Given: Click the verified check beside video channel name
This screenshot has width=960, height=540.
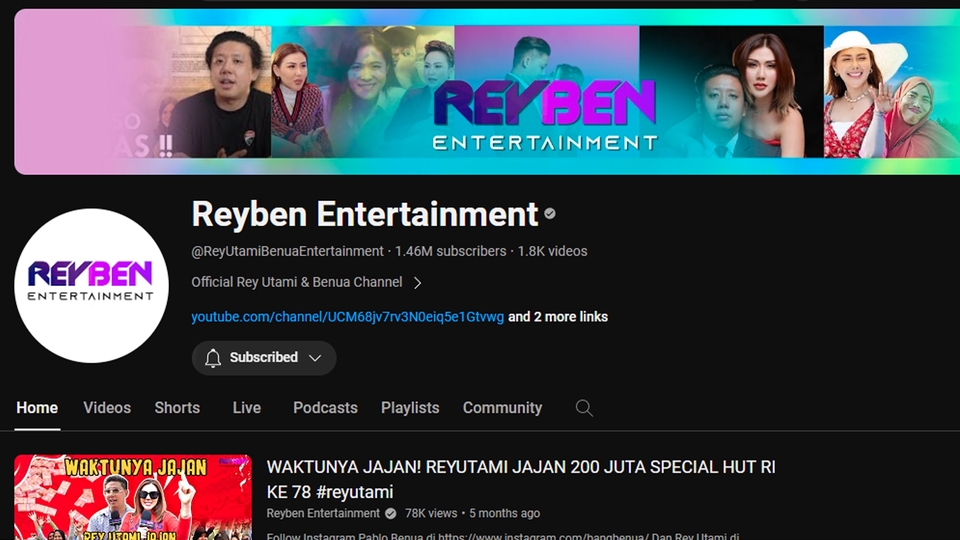Looking at the screenshot, I should coord(391,514).
